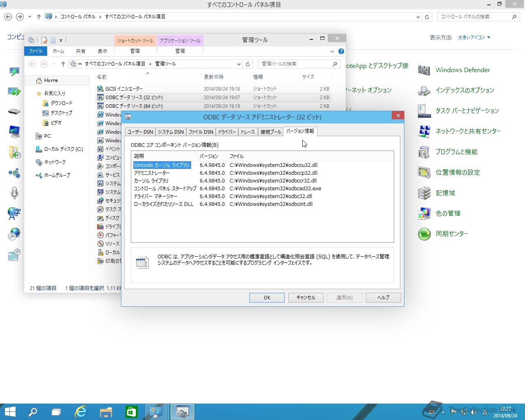The height and width of the screenshot is (420, 525).
Task: Click ヘルプ button in ODBC dialog
Action: click(383, 298)
